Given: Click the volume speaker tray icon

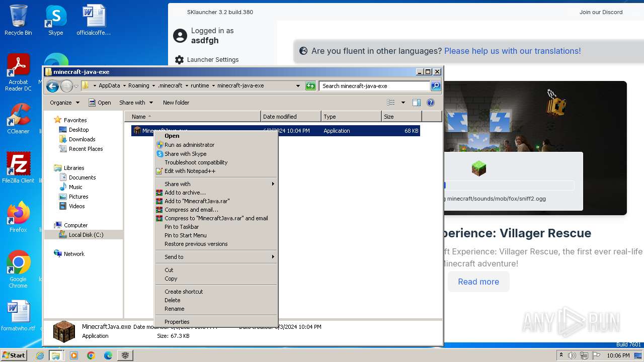Looking at the screenshot, I should click(572, 355).
